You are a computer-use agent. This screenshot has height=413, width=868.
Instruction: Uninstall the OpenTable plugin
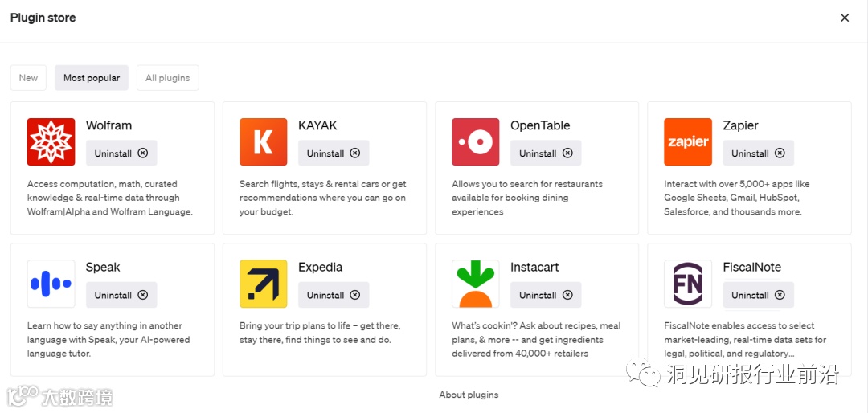coord(546,153)
